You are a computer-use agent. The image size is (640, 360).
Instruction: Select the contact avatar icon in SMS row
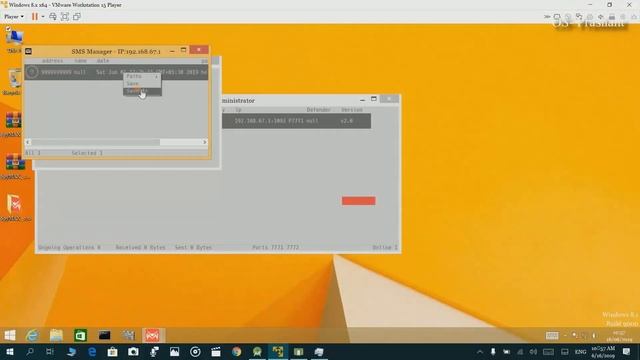point(32,72)
